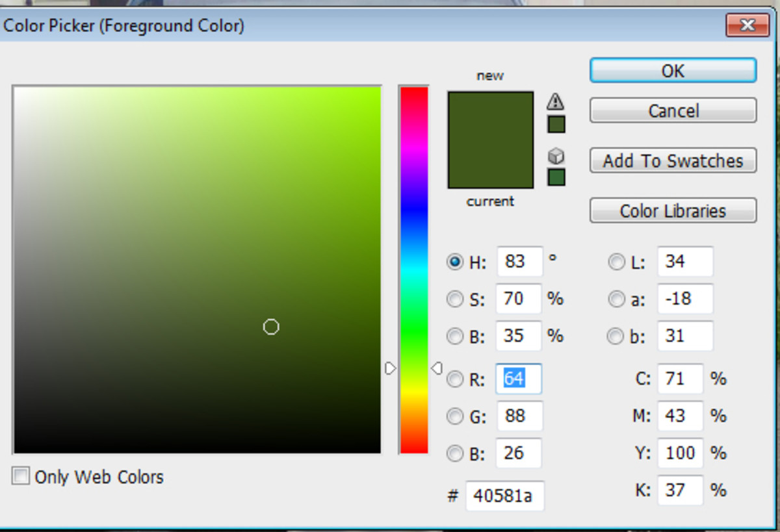
Task: Select the G green channel radio button
Action: pyautogui.click(x=455, y=416)
